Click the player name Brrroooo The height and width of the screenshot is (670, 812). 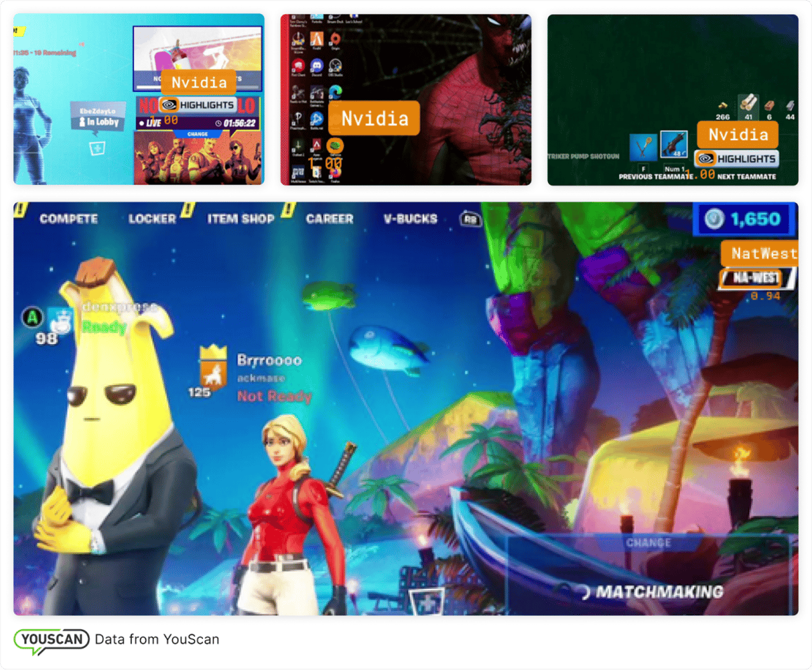[269, 360]
